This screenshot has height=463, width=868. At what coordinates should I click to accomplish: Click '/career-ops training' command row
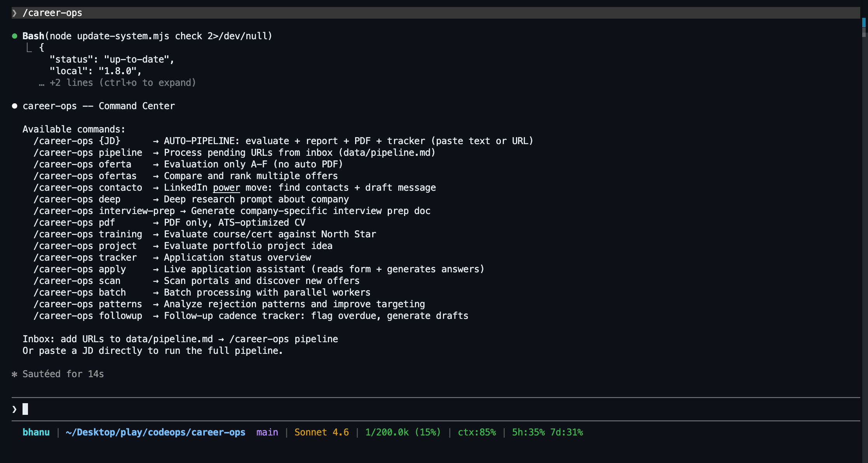[x=205, y=234]
